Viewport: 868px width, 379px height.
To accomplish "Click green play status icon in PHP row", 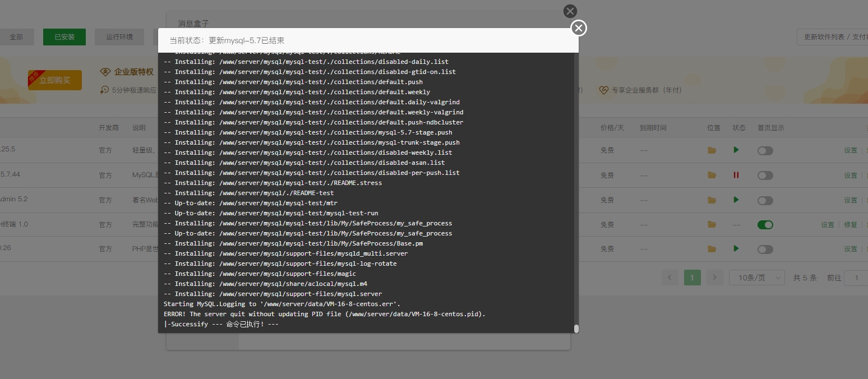I will [736, 248].
